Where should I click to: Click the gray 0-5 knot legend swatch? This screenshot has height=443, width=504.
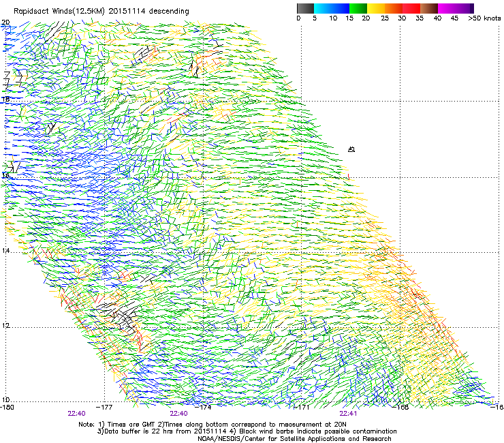tap(305, 8)
